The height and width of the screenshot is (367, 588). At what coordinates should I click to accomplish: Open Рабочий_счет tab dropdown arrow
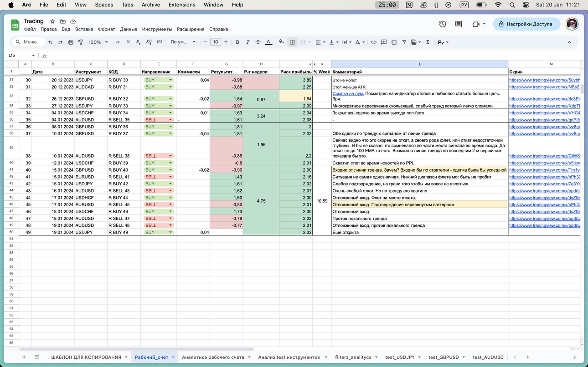click(173, 357)
